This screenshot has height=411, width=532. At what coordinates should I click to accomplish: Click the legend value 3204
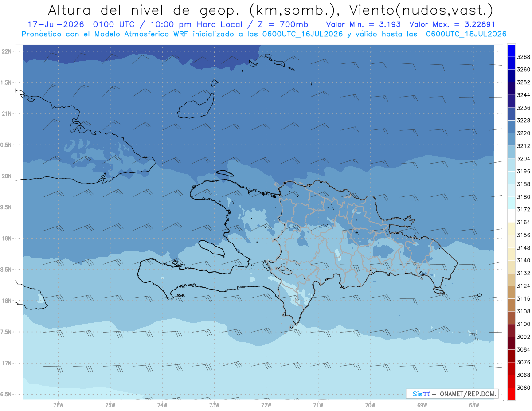point(524,159)
